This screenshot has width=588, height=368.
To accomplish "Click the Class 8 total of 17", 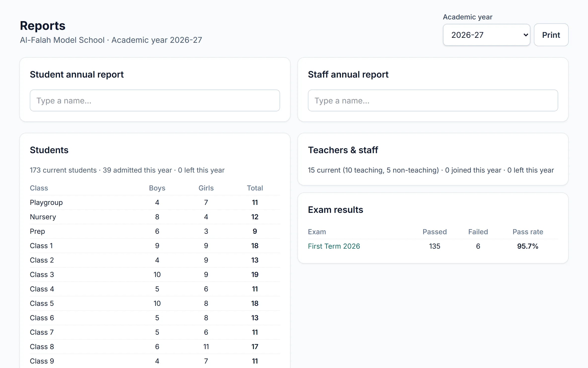I will [255, 347].
